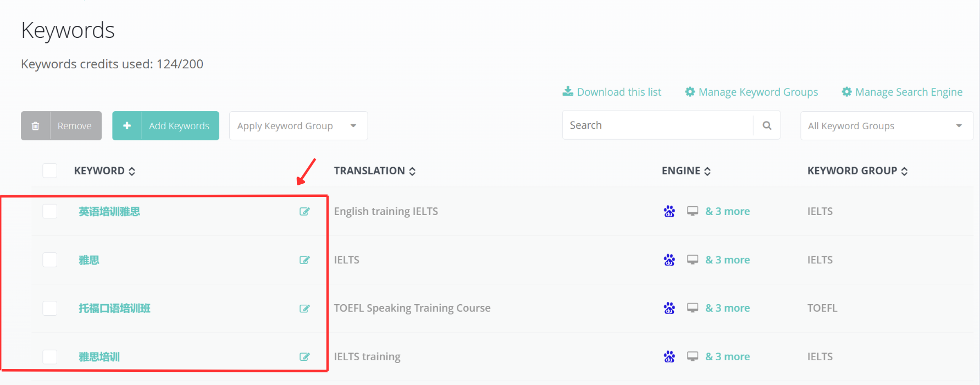Focus the keyword Search input field
Viewport: 980px width, 385px height.
pos(657,125)
